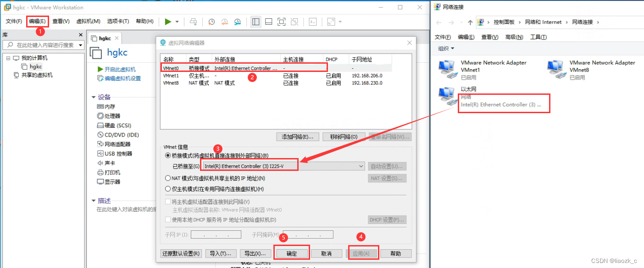Click the 硬盘 (SCSI) device icon
The image size is (644, 268).
[100, 125]
